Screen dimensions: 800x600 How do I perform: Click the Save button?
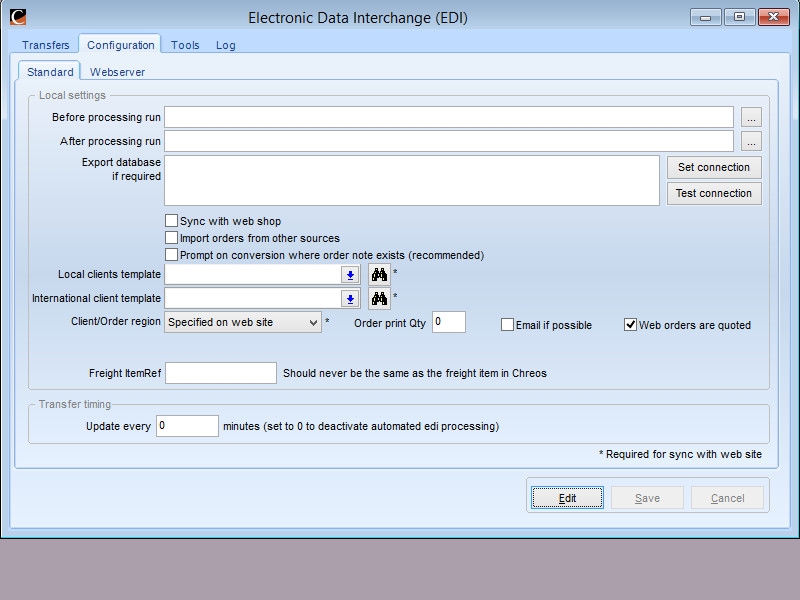tap(647, 498)
